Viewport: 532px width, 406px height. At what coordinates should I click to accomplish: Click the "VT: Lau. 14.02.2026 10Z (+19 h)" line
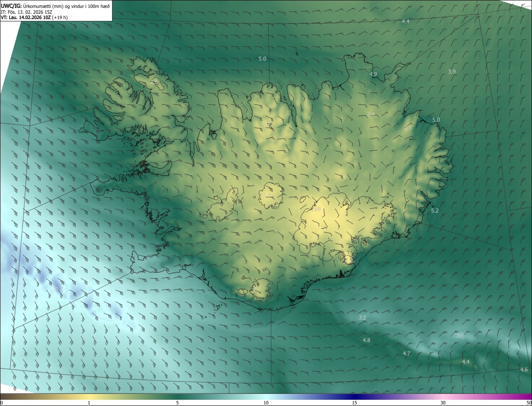34,17
